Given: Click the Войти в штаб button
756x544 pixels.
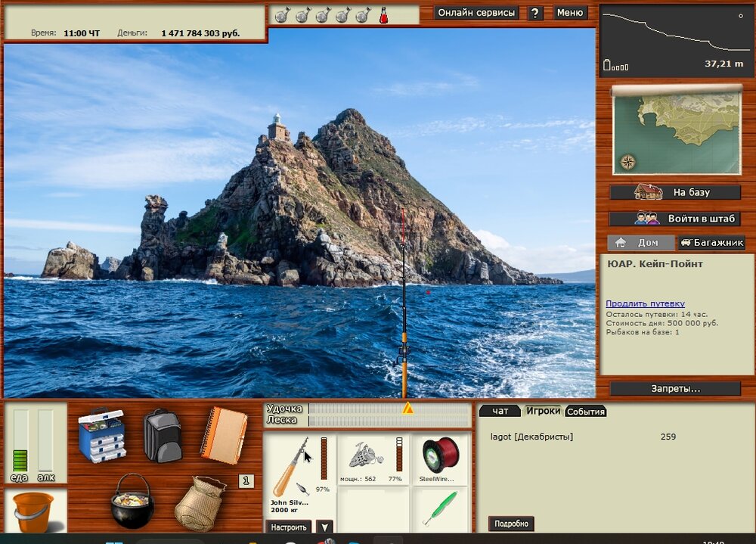Looking at the screenshot, I should pyautogui.click(x=675, y=219).
